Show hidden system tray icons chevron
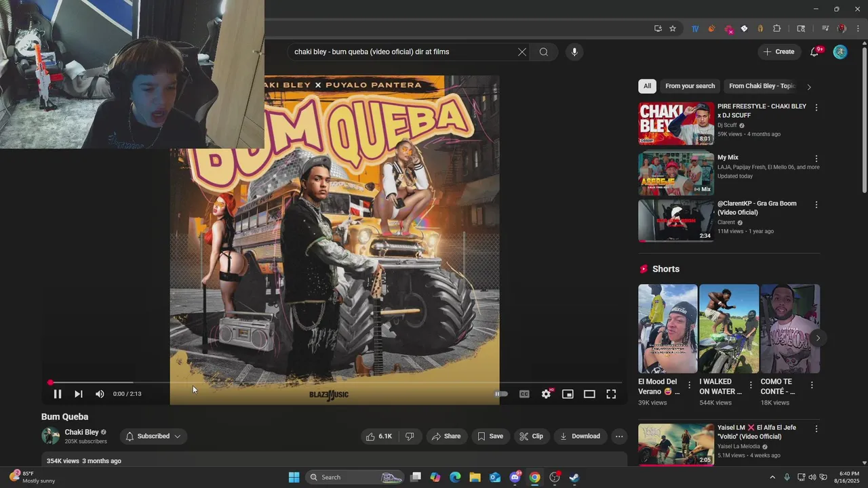The width and height of the screenshot is (868, 488). [772, 477]
